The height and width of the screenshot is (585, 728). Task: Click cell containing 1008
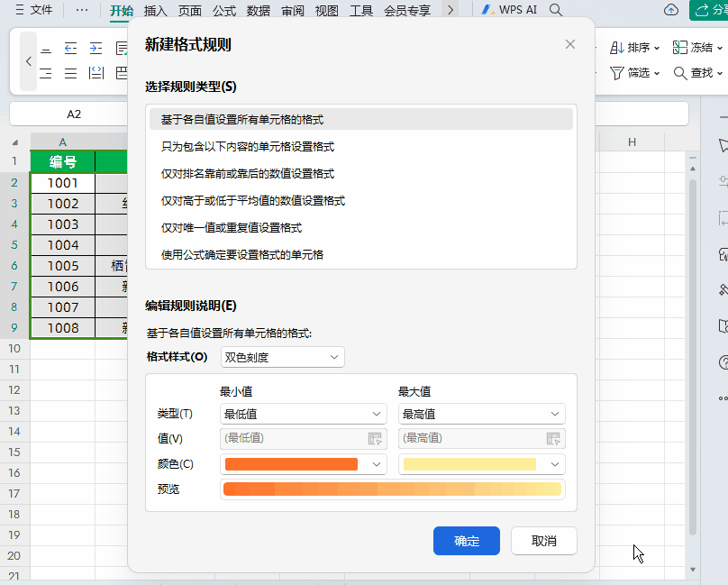(x=63, y=328)
